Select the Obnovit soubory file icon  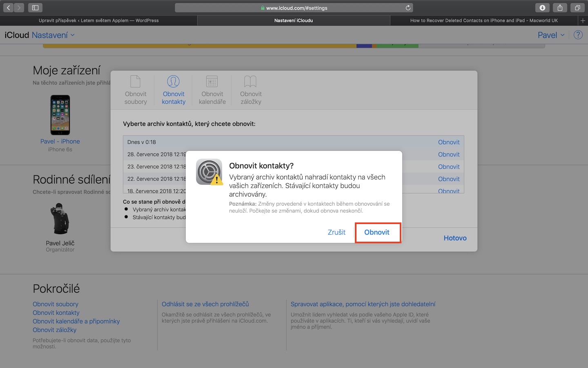(136, 81)
